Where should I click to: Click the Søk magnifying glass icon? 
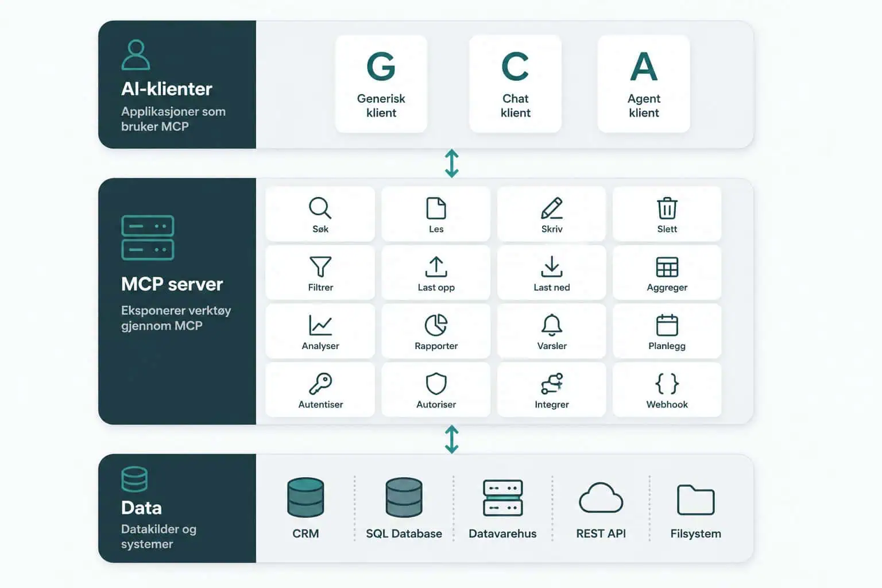320,208
